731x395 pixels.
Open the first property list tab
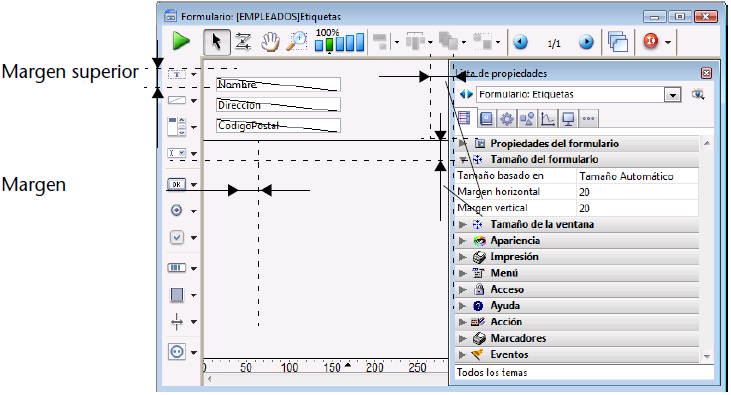point(464,118)
